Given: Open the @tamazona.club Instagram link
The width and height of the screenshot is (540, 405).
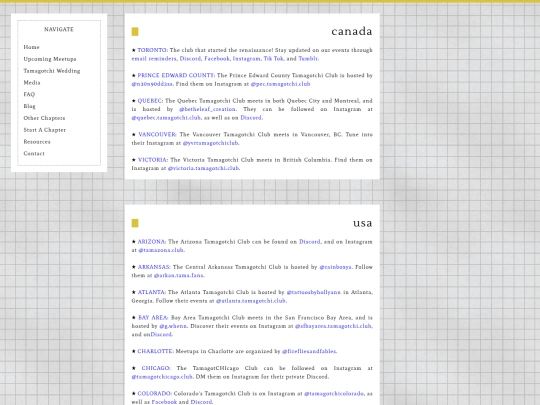Looking at the screenshot, I should tap(161, 250).
